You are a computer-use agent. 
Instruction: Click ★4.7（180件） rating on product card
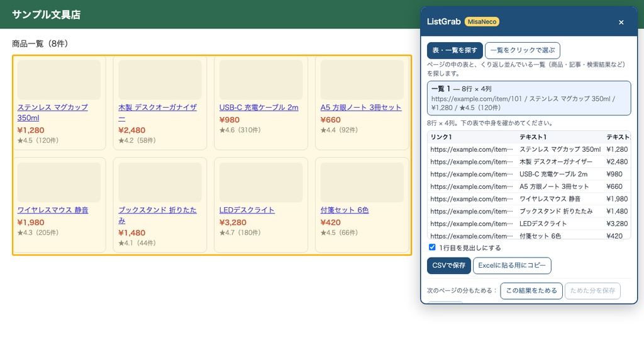pos(240,233)
